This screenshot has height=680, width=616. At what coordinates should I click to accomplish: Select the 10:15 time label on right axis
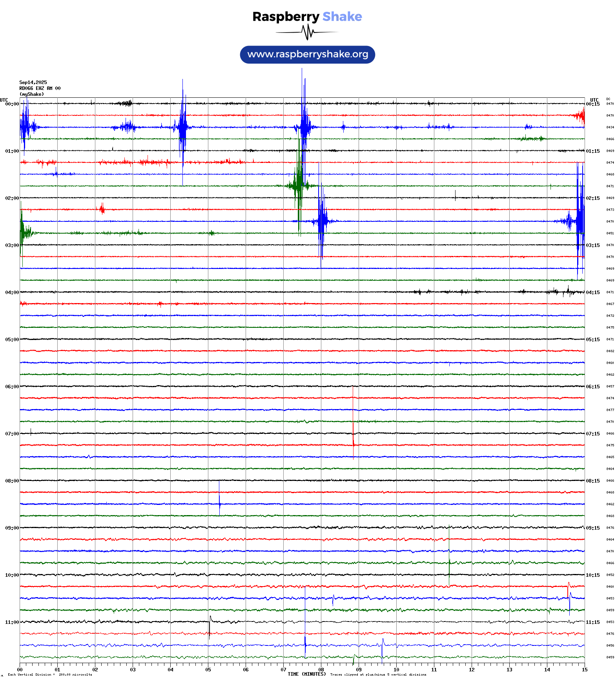click(x=592, y=575)
